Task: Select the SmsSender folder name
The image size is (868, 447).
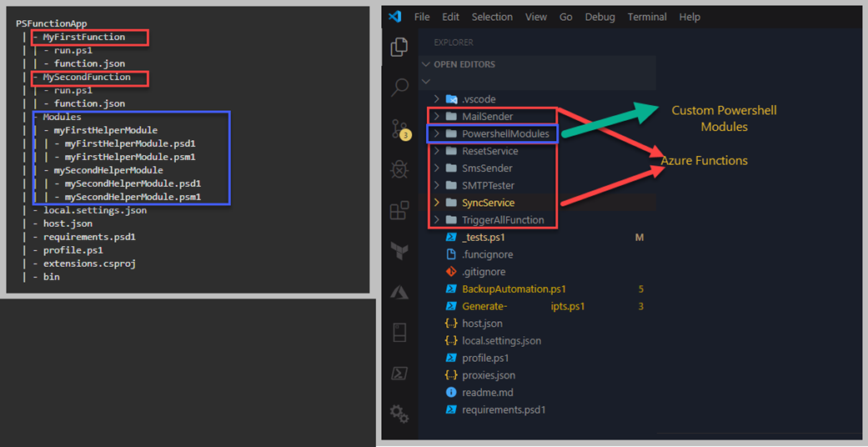Action: pos(487,168)
